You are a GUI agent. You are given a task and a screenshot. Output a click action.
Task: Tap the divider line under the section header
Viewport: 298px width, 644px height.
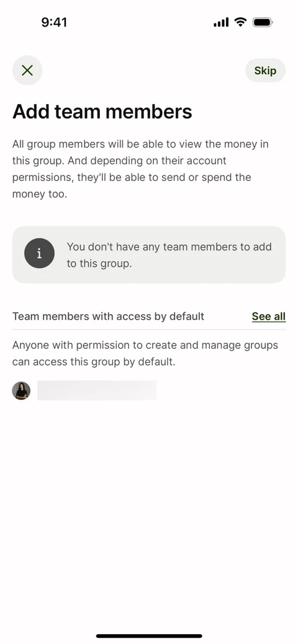[x=149, y=329]
